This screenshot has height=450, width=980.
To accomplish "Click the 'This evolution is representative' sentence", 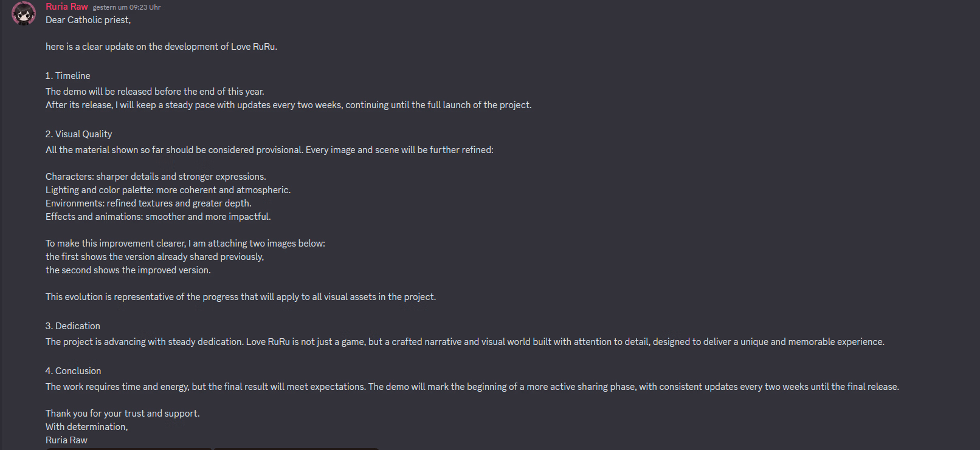I will pos(241,297).
